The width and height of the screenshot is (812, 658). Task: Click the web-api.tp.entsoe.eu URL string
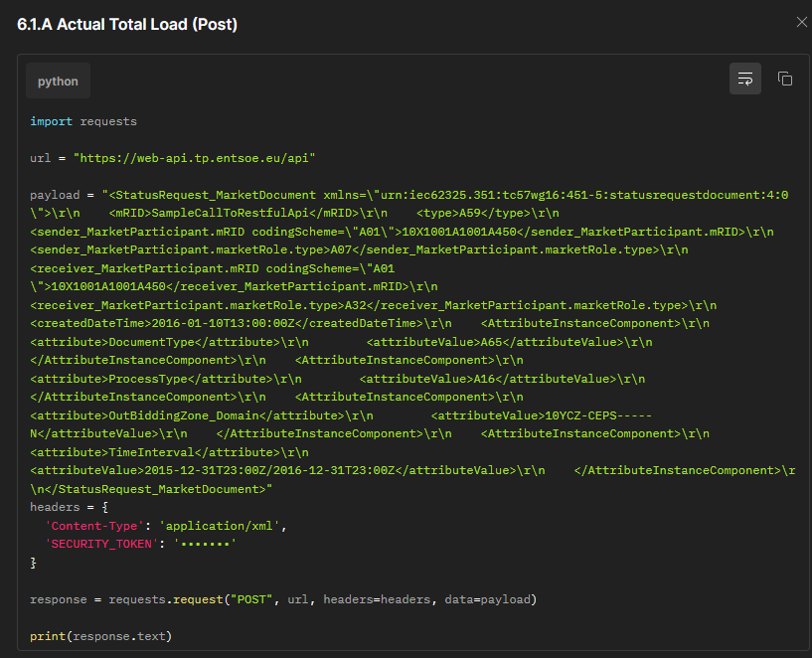pyautogui.click(x=194, y=158)
